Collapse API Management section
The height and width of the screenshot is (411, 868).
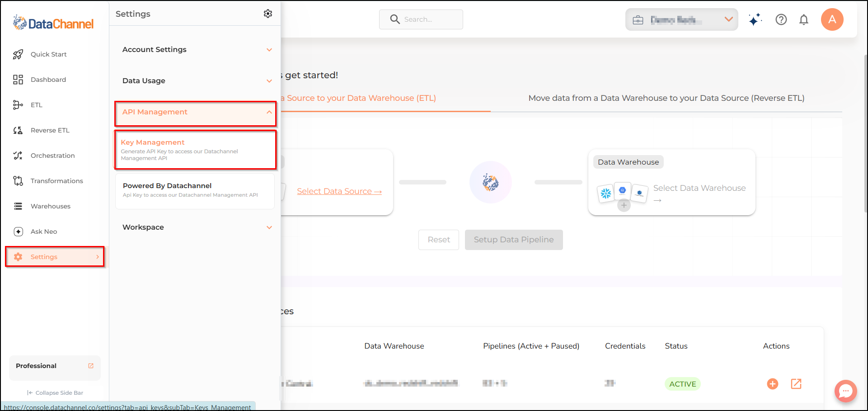195,113
